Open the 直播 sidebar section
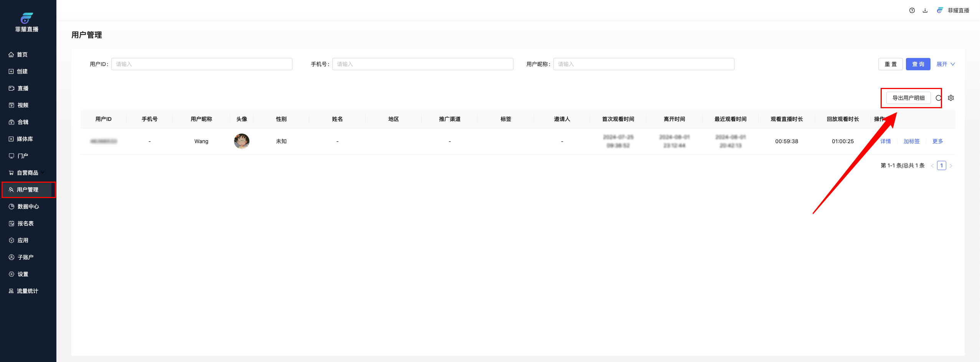The height and width of the screenshot is (362, 980). click(x=23, y=88)
